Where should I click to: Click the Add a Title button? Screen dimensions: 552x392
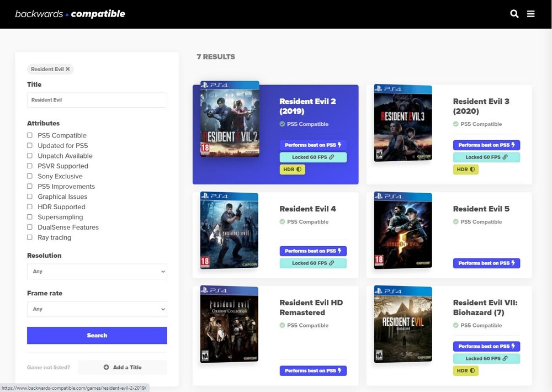coord(122,367)
